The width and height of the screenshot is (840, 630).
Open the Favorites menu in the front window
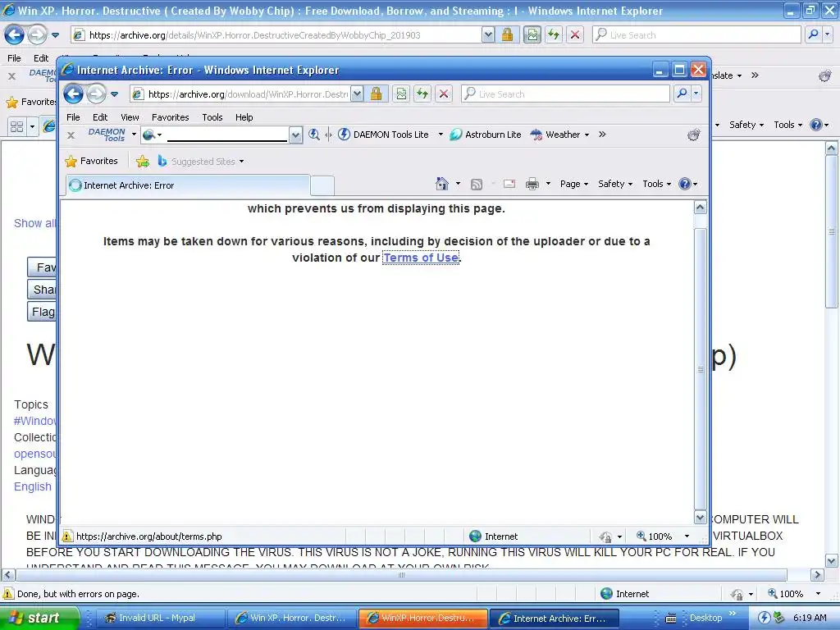click(171, 117)
